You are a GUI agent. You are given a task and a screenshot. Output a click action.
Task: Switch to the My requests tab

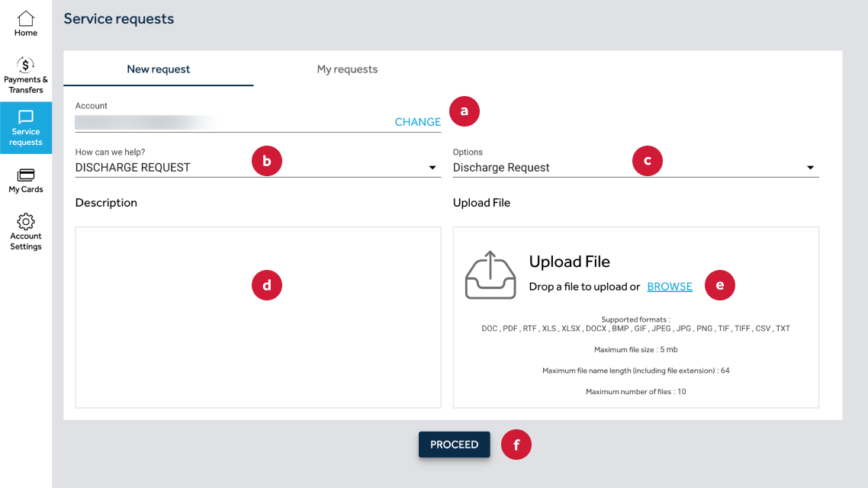point(347,69)
